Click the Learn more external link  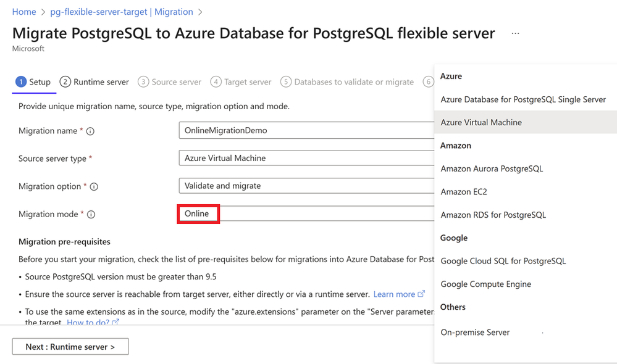point(399,294)
